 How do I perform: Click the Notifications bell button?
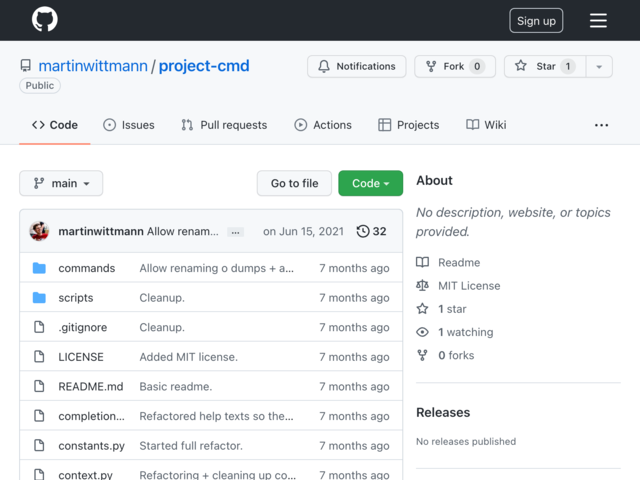[356, 66]
